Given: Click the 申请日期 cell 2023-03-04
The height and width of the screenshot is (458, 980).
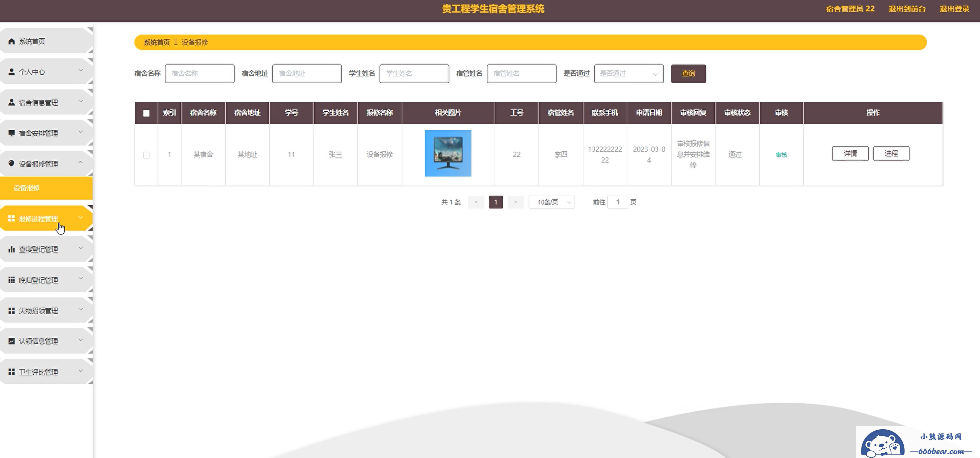Looking at the screenshot, I should tap(649, 155).
